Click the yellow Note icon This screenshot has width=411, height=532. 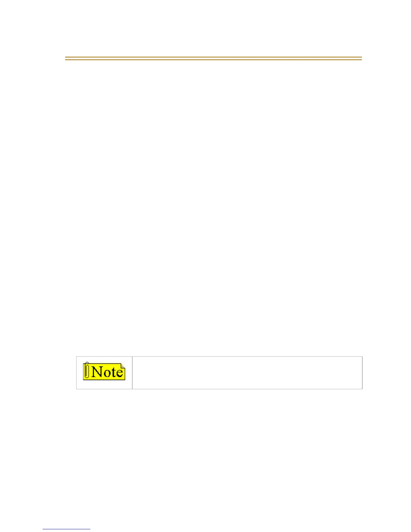pyautogui.click(x=104, y=371)
